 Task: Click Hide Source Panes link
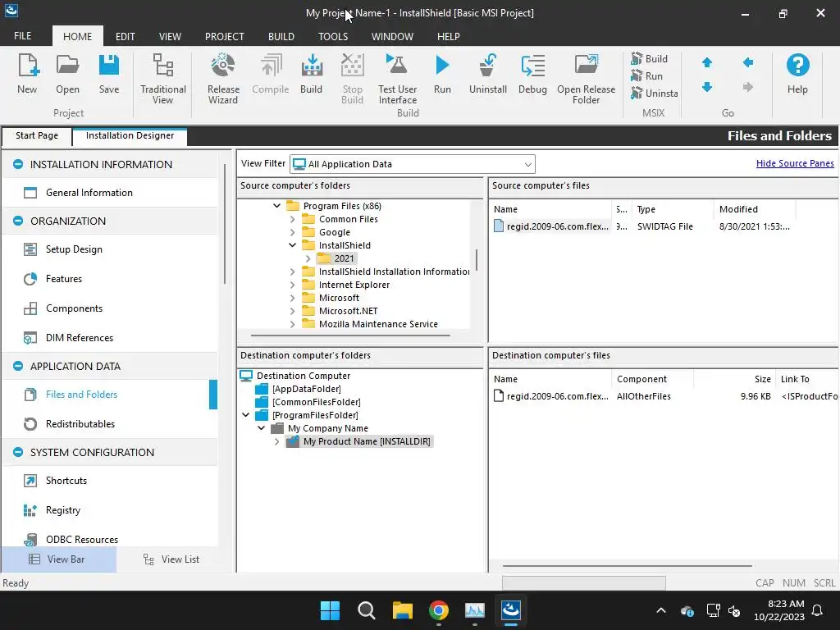pyautogui.click(x=795, y=163)
